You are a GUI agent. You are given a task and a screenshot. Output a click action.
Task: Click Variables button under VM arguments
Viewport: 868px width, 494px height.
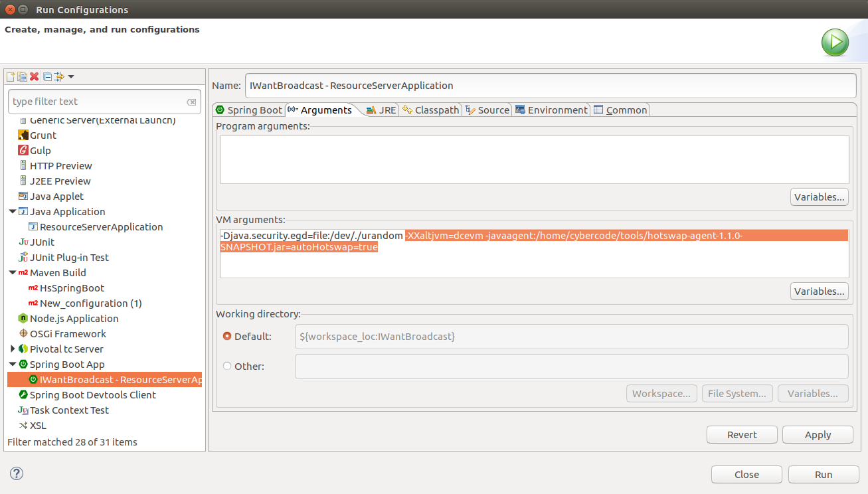[x=819, y=291]
